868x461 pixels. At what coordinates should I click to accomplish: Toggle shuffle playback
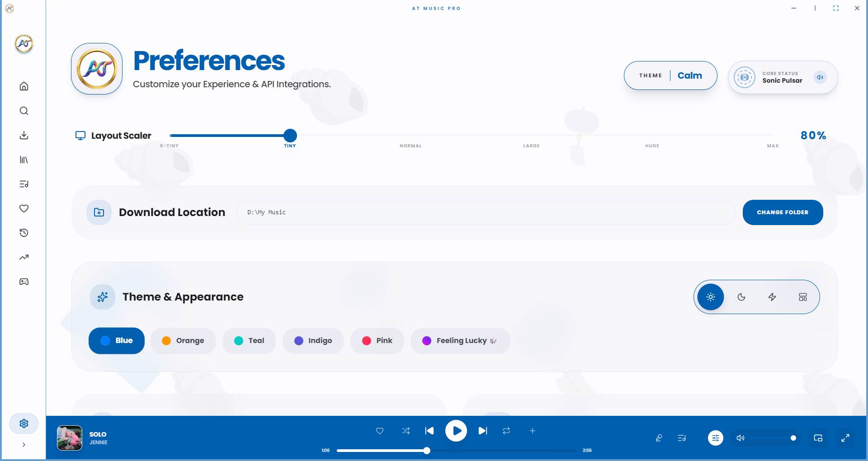tap(406, 431)
